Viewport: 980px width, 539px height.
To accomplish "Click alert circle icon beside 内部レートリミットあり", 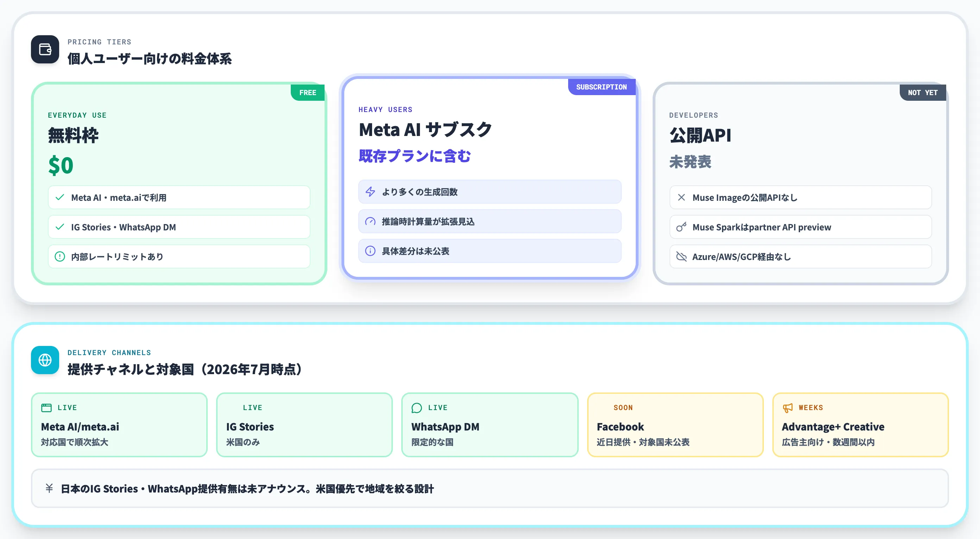I will tap(60, 256).
